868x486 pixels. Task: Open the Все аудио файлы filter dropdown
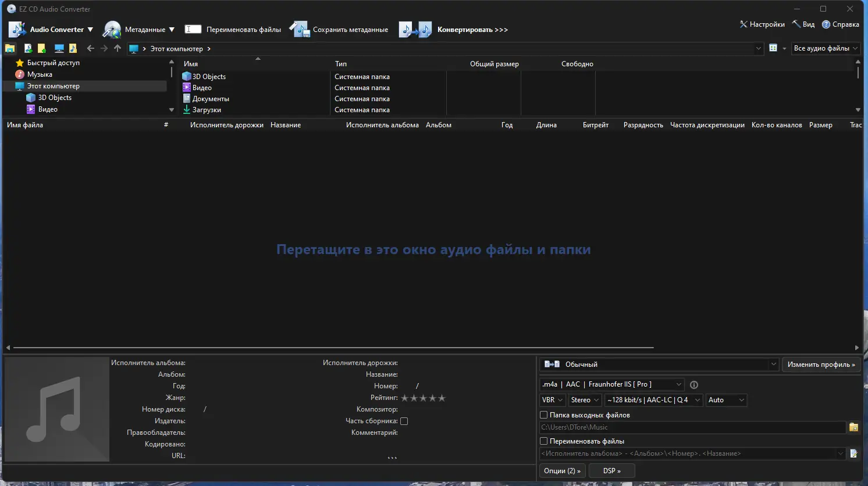point(826,48)
